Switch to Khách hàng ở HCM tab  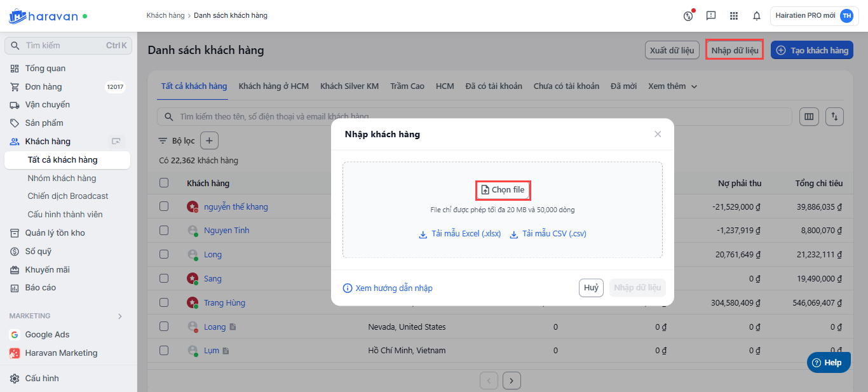pyautogui.click(x=273, y=86)
